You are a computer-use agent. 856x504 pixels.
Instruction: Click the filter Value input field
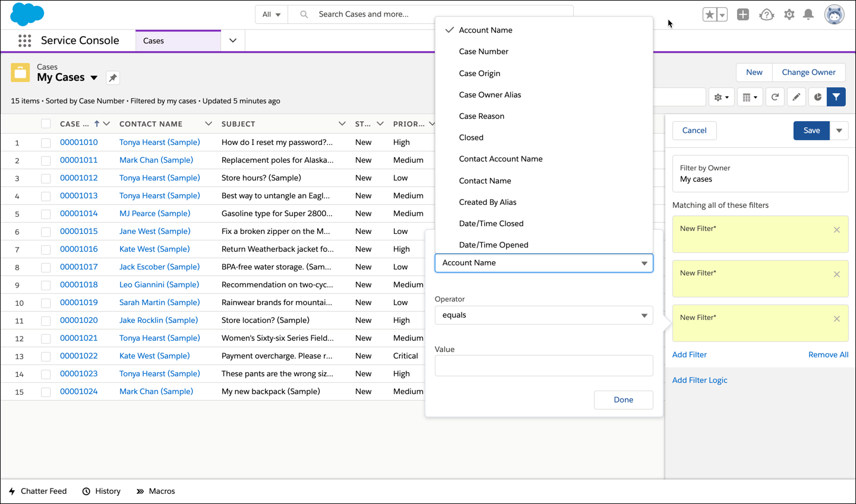pos(544,366)
